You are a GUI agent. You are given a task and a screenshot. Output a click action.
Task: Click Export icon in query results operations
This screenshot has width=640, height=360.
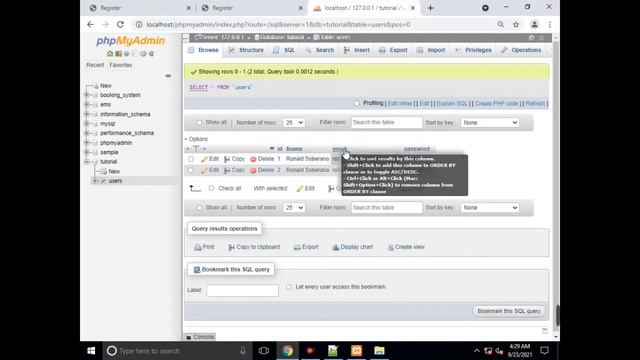pyautogui.click(x=297, y=247)
